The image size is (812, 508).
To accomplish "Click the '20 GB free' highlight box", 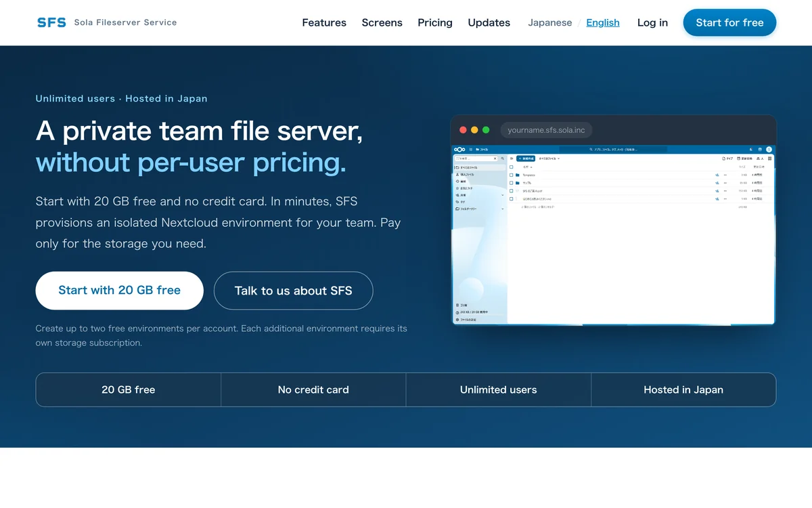I will tap(129, 389).
